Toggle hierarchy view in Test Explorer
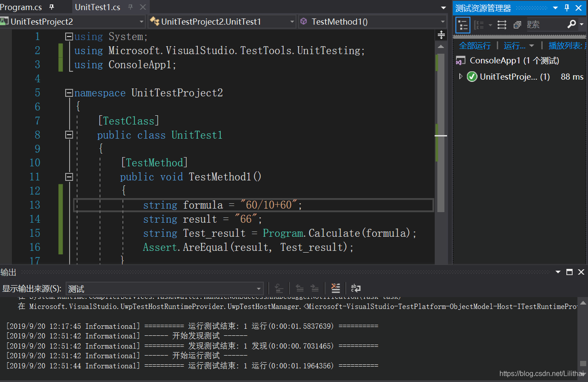 pyautogui.click(x=462, y=25)
